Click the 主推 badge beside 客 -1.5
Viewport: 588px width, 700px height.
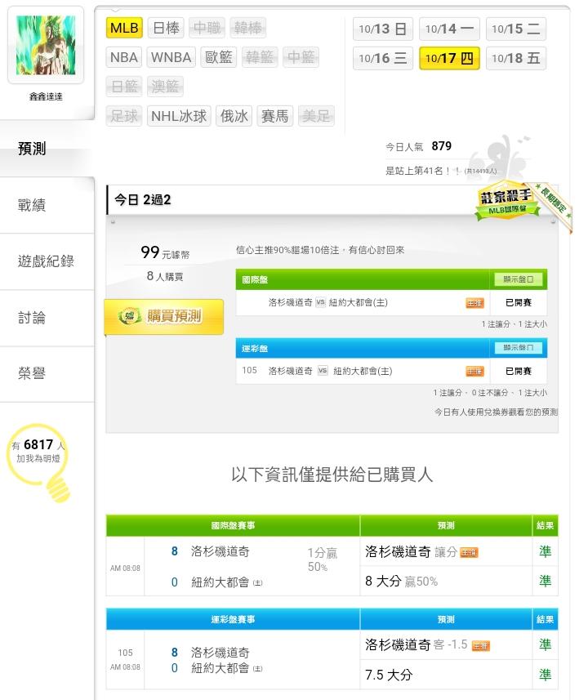coord(481,646)
